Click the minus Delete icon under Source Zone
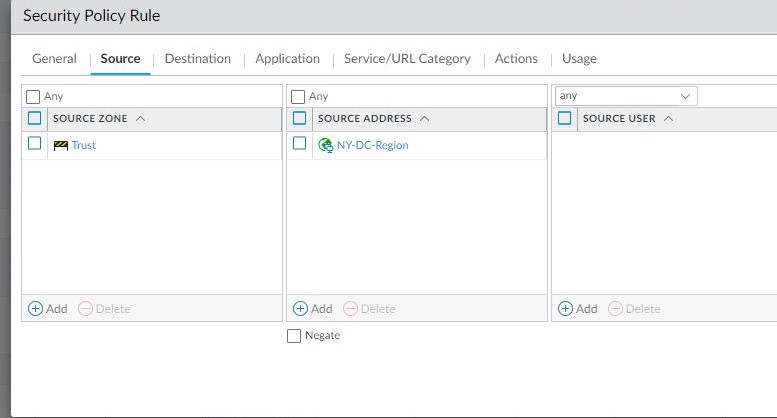This screenshot has width=777, height=418. [x=85, y=309]
